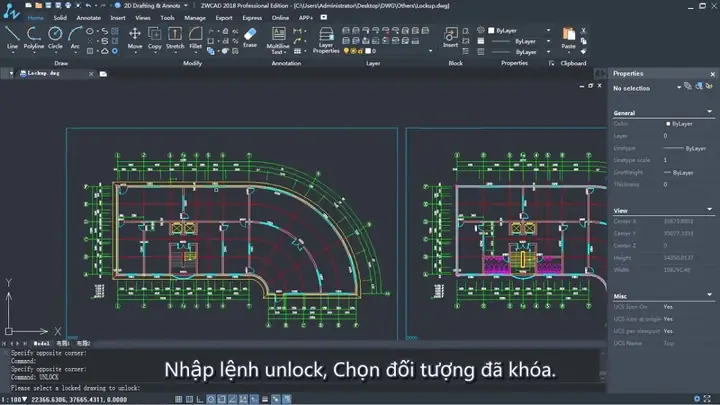The image size is (720, 405).
Task: Open the Views ribbon tab
Action: (x=143, y=18)
